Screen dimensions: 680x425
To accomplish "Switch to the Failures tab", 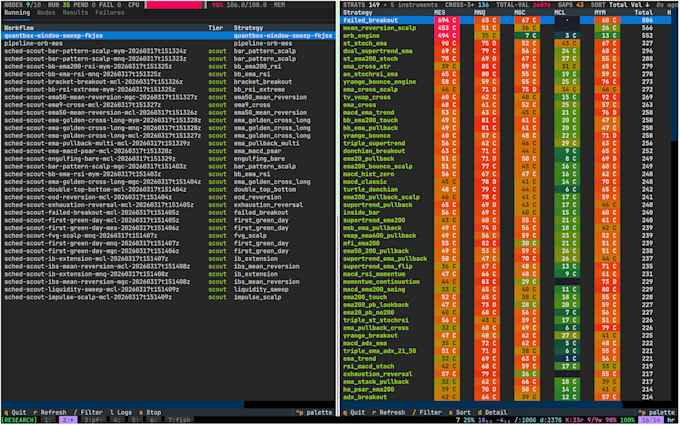I will click(x=110, y=13).
